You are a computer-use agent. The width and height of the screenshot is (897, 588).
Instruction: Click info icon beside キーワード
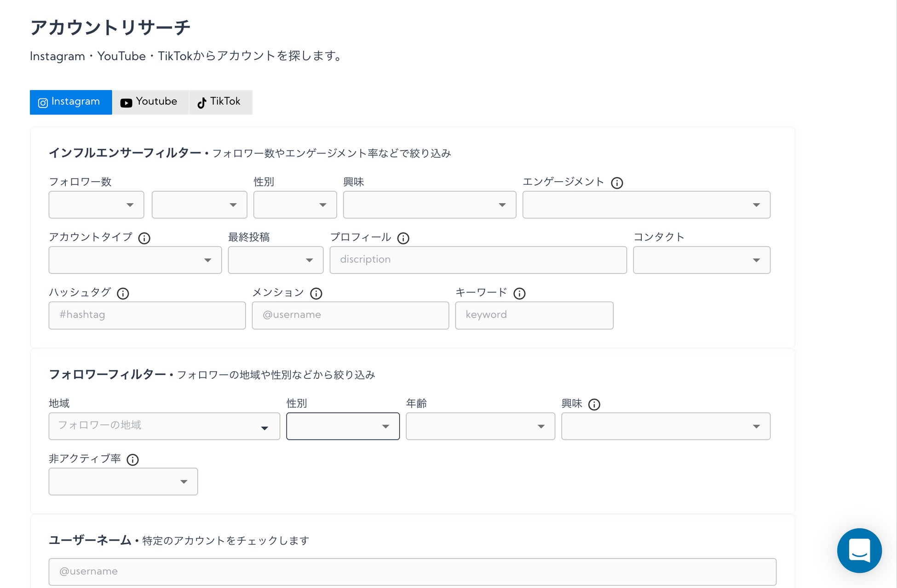click(x=519, y=293)
